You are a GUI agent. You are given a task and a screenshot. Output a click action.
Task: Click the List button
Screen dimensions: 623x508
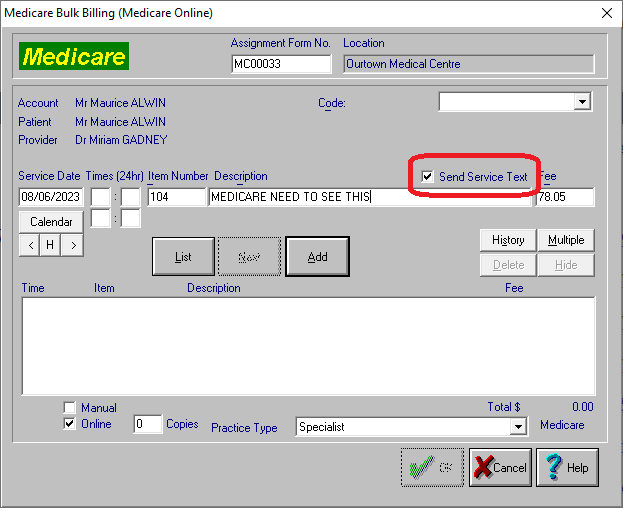point(183,257)
